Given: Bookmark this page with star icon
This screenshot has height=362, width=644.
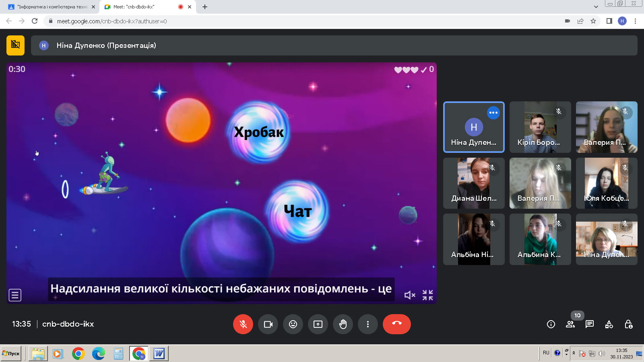Looking at the screenshot, I should 593,21.
